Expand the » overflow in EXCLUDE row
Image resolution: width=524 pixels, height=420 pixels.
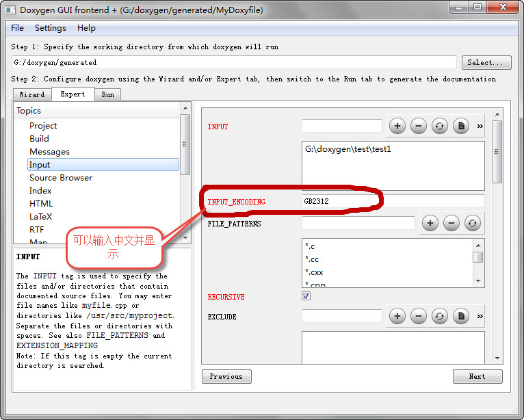(x=480, y=316)
